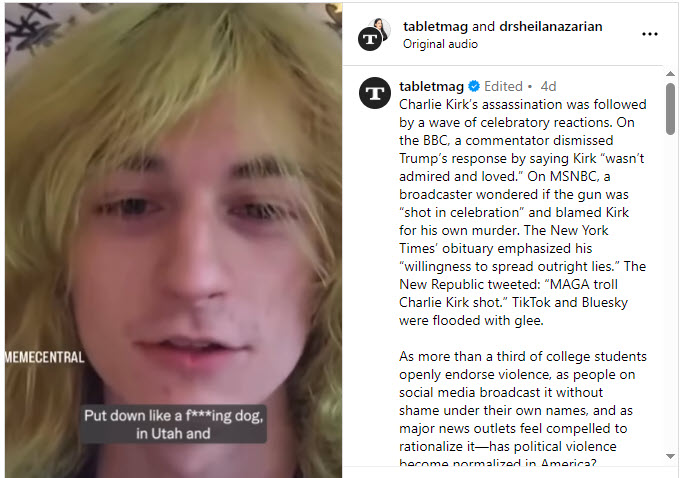Click the paragraph about college students
Image resolution: width=682 pixels, height=478 pixels.
[522, 410]
